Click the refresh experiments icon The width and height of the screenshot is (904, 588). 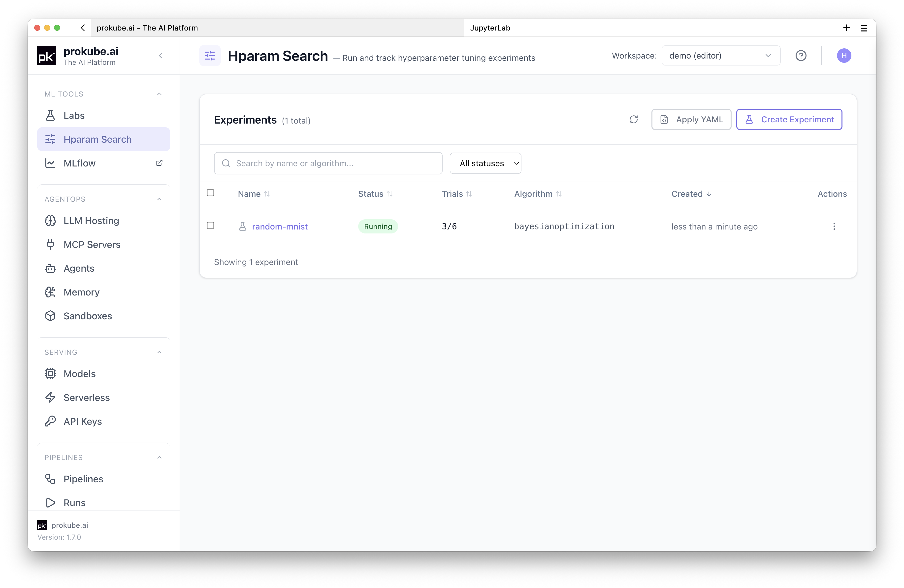point(633,120)
